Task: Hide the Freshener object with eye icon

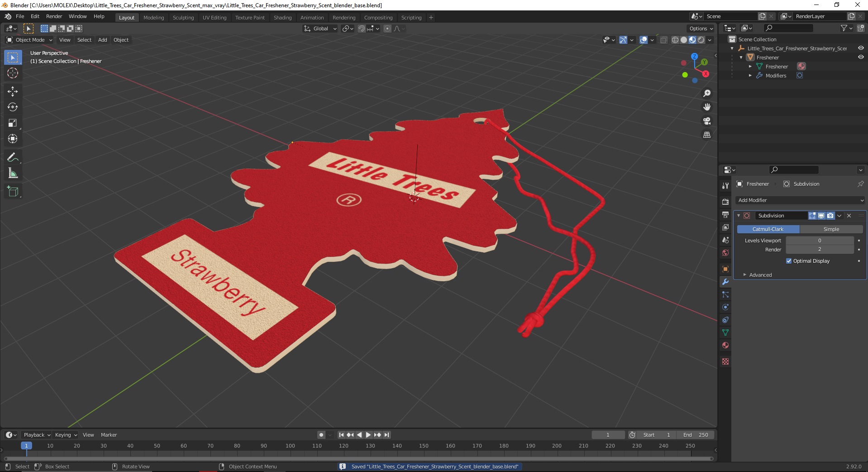Action: pyautogui.click(x=861, y=57)
